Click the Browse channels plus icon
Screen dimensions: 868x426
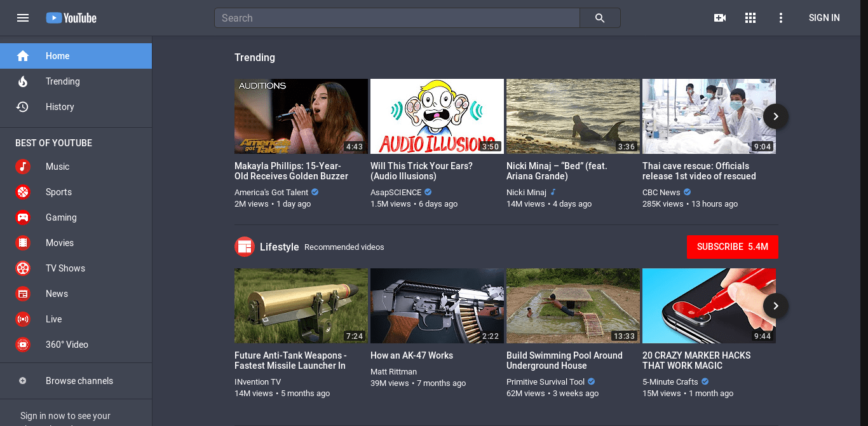coord(23,381)
